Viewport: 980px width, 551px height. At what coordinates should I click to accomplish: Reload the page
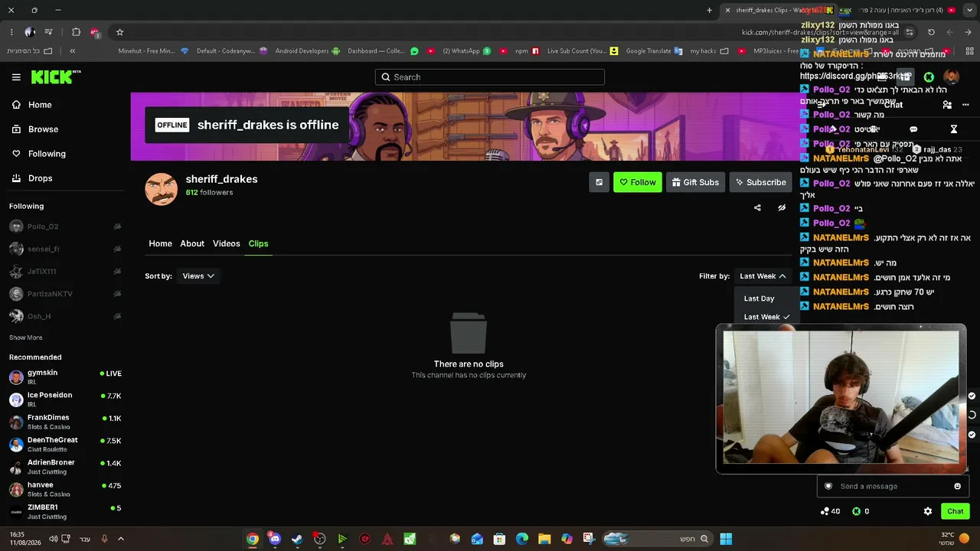point(931,32)
